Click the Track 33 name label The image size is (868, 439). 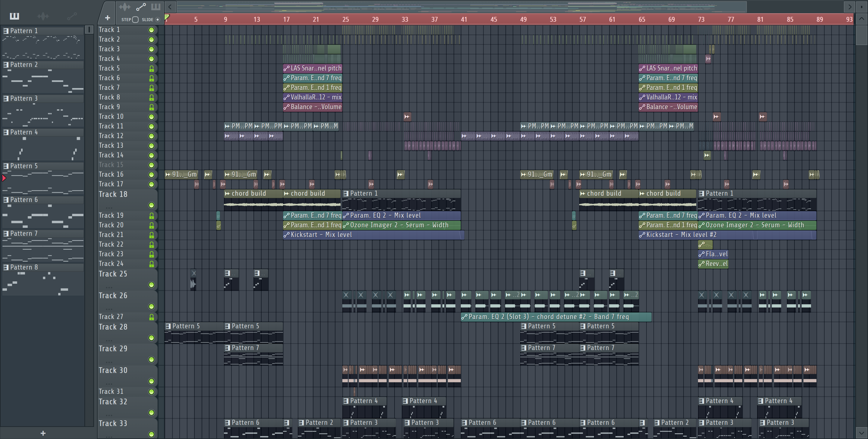[113, 424]
